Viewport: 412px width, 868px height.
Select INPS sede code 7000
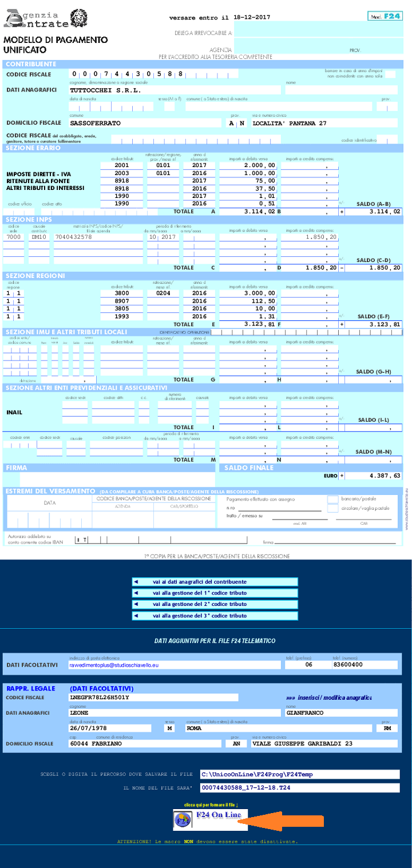(14, 237)
